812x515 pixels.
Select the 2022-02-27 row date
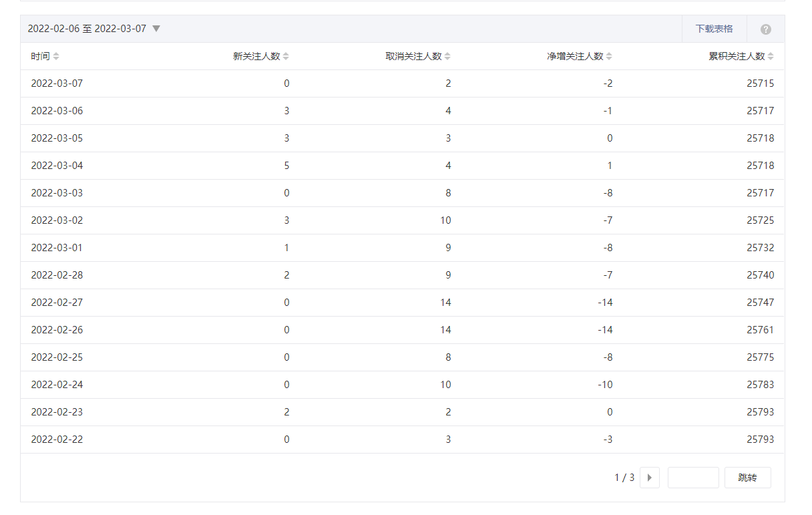(57, 303)
